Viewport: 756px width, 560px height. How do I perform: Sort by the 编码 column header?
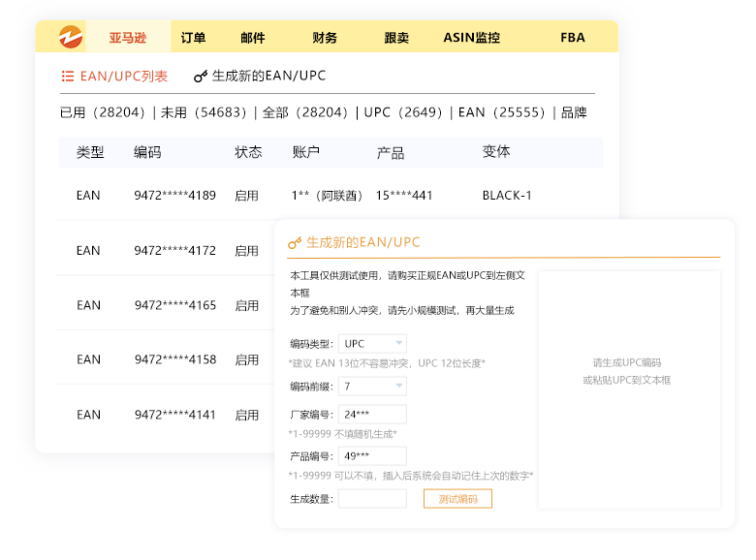click(147, 153)
